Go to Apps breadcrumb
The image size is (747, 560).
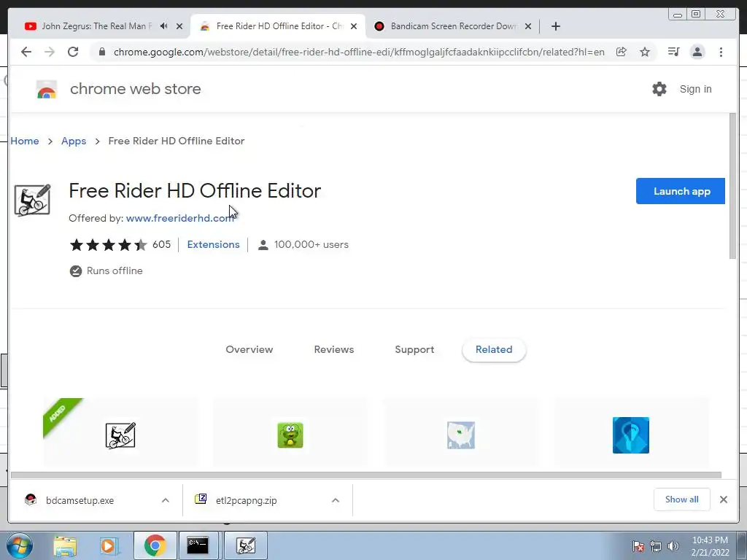[74, 141]
